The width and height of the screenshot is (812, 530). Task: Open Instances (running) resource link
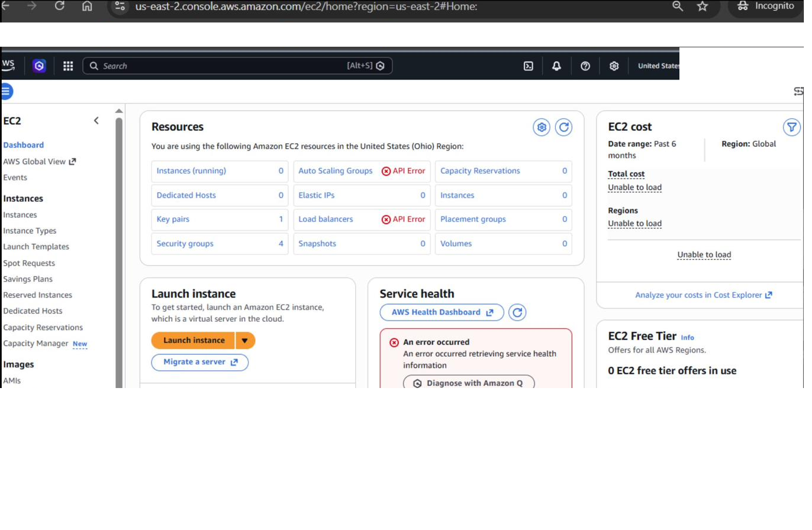(191, 171)
